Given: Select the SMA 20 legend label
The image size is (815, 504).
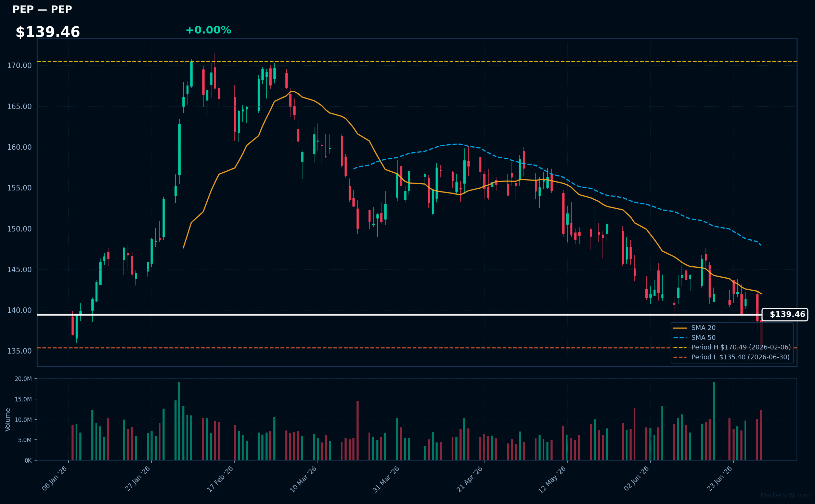Looking at the screenshot, I should 703,328.
